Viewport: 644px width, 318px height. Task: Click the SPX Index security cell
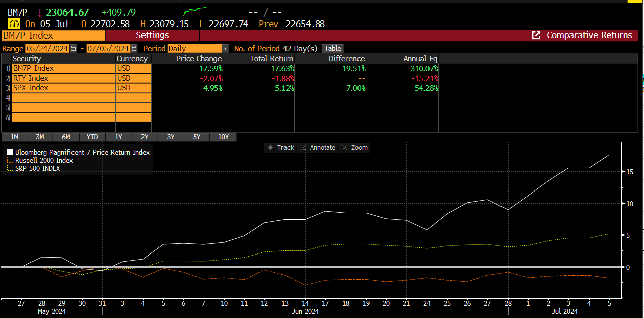click(63, 88)
